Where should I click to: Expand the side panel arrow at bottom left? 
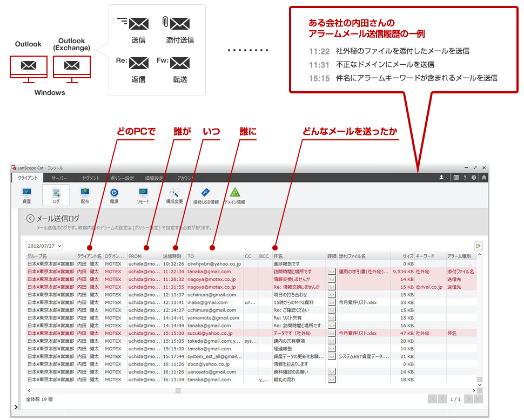[16, 407]
